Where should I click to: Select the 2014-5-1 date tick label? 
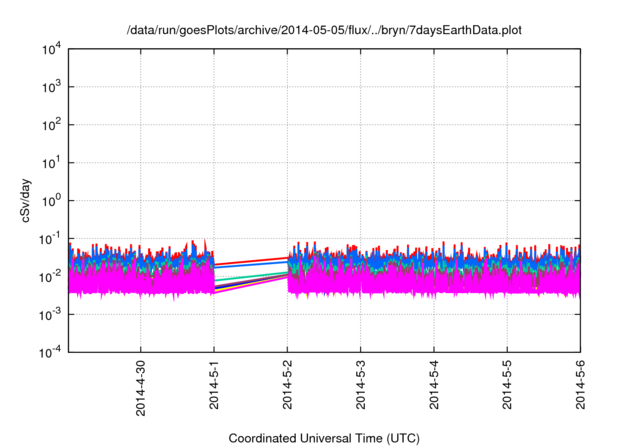(x=214, y=384)
